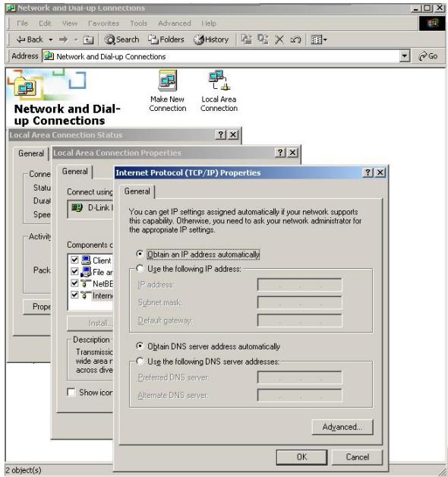448x477 pixels.
Task: Click the Internet Protocol component icon
Action: [x=86, y=295]
